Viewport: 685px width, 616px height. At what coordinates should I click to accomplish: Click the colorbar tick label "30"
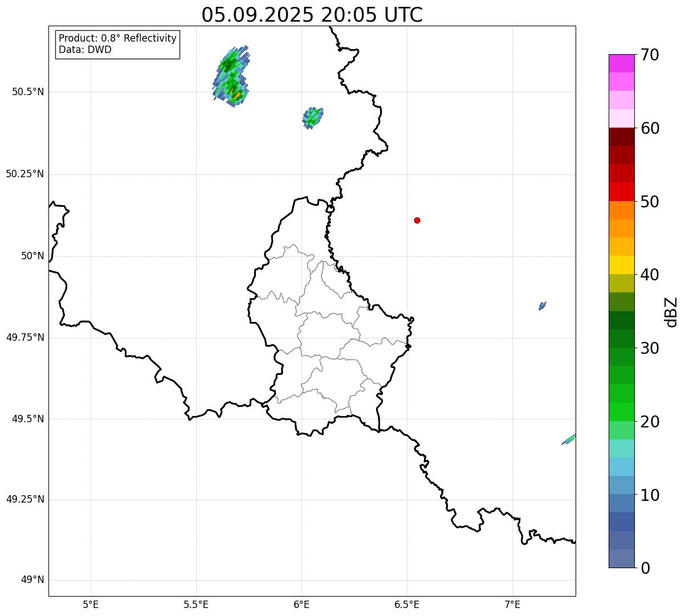[650, 348]
